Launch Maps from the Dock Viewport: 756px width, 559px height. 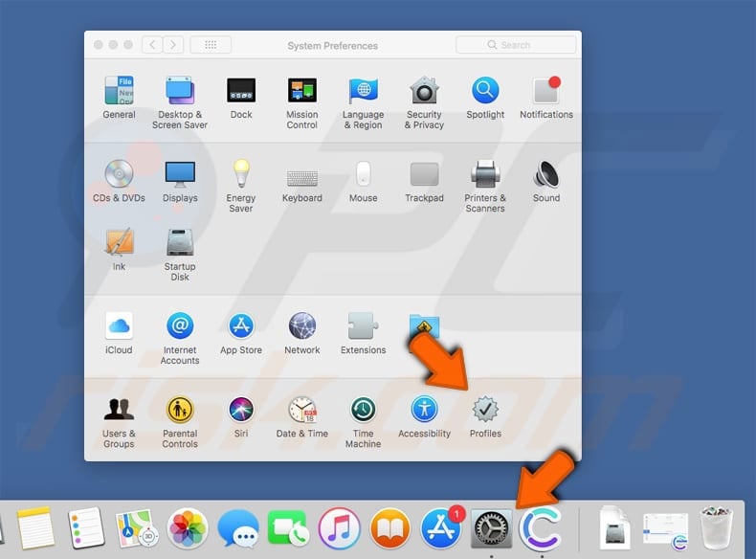click(137, 528)
